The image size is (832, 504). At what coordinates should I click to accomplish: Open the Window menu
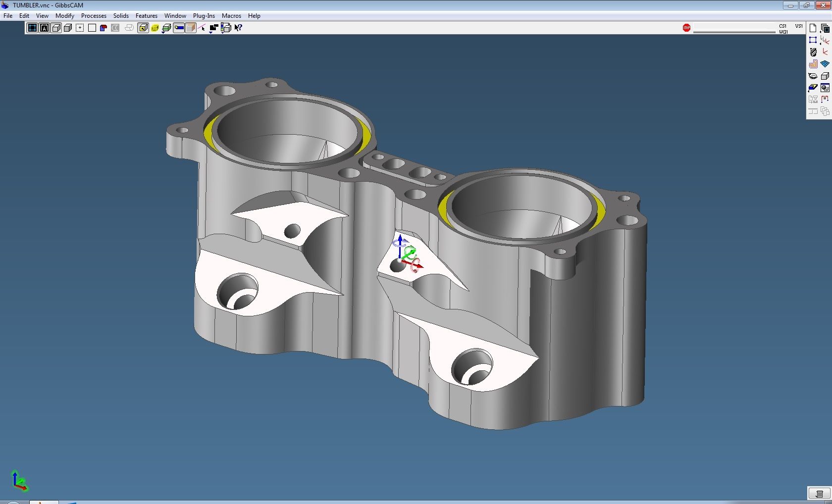pos(175,16)
